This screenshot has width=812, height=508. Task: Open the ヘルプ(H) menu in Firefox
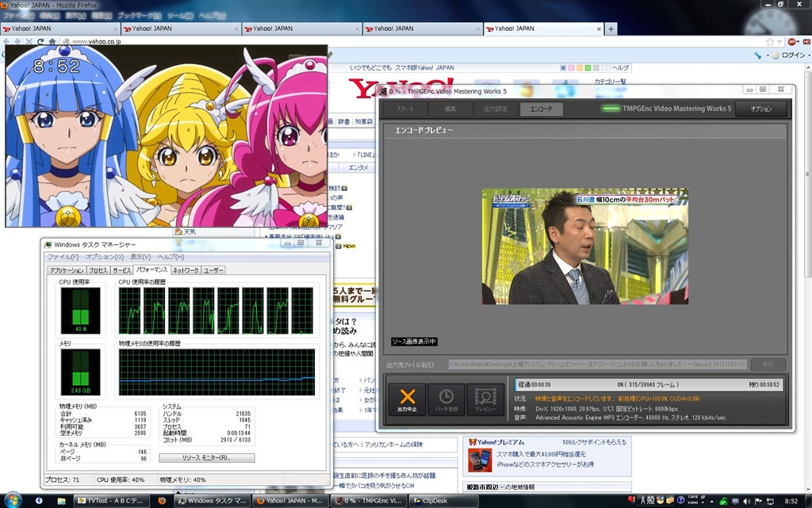pyautogui.click(x=213, y=16)
